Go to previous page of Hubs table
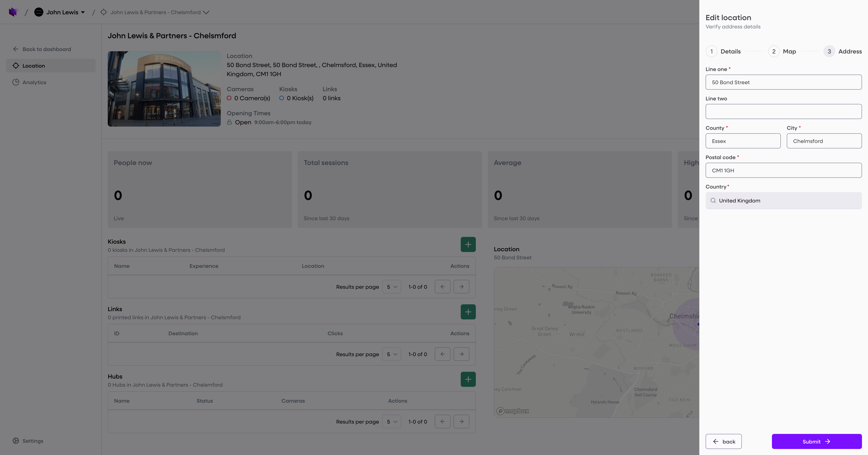The width and height of the screenshot is (868, 455). (x=442, y=421)
